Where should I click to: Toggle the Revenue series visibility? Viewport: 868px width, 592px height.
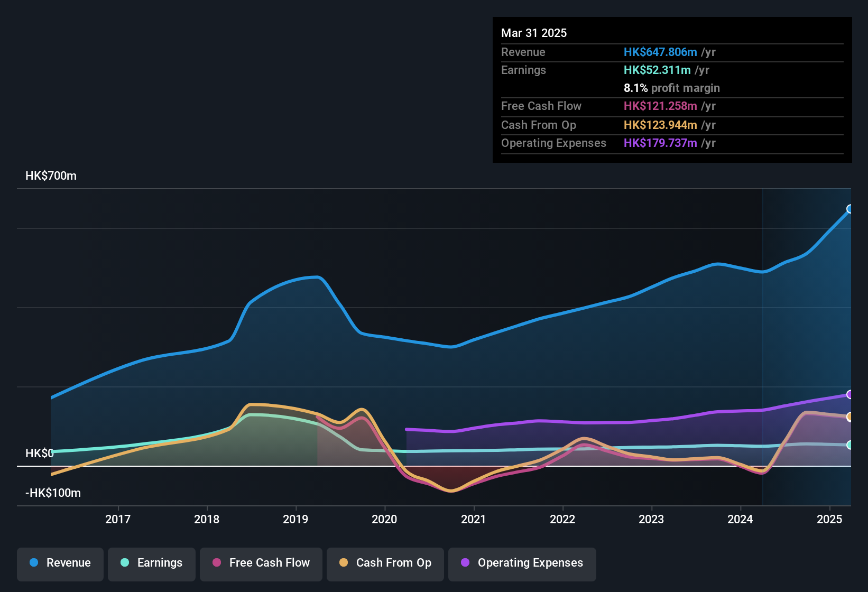[x=60, y=563]
